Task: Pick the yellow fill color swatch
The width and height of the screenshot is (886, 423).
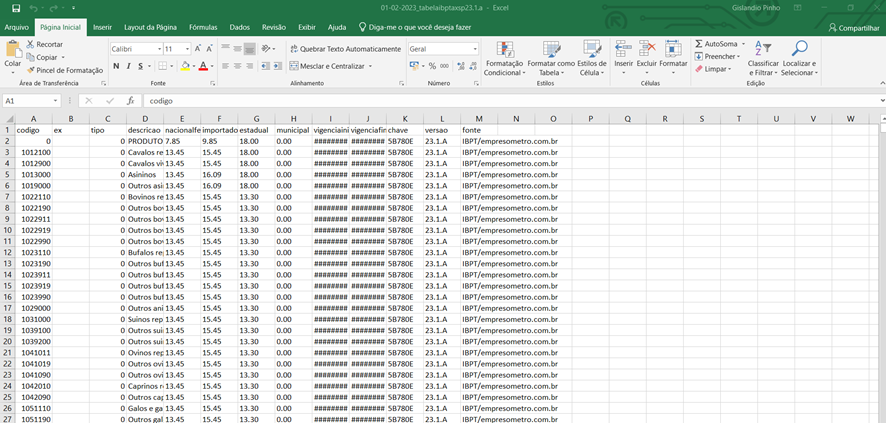Action: pos(183,66)
